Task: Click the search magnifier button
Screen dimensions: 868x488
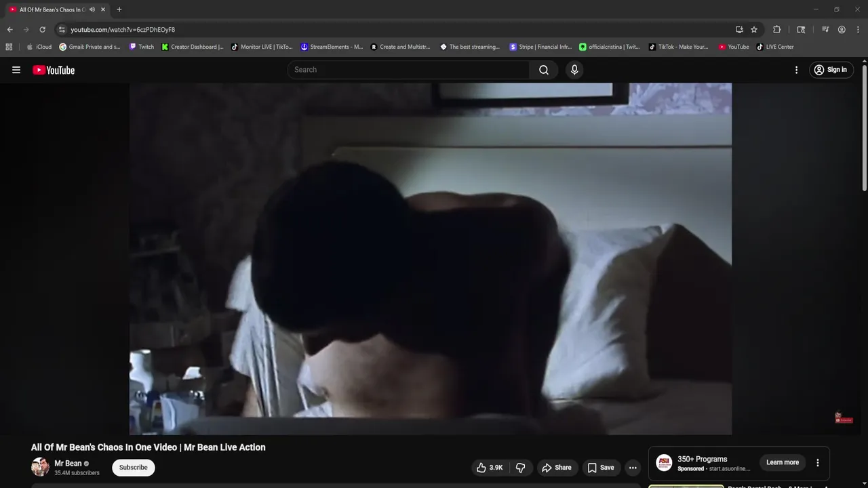Action: tap(544, 70)
